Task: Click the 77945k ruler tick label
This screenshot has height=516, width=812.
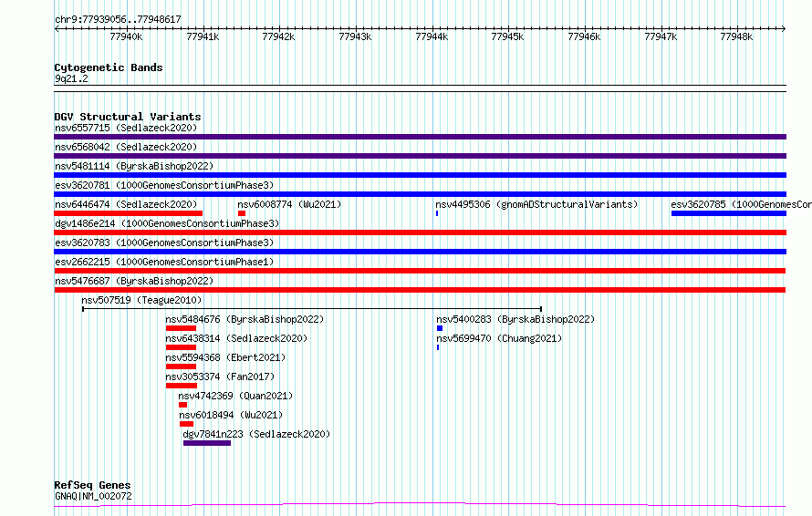Action: tap(507, 36)
